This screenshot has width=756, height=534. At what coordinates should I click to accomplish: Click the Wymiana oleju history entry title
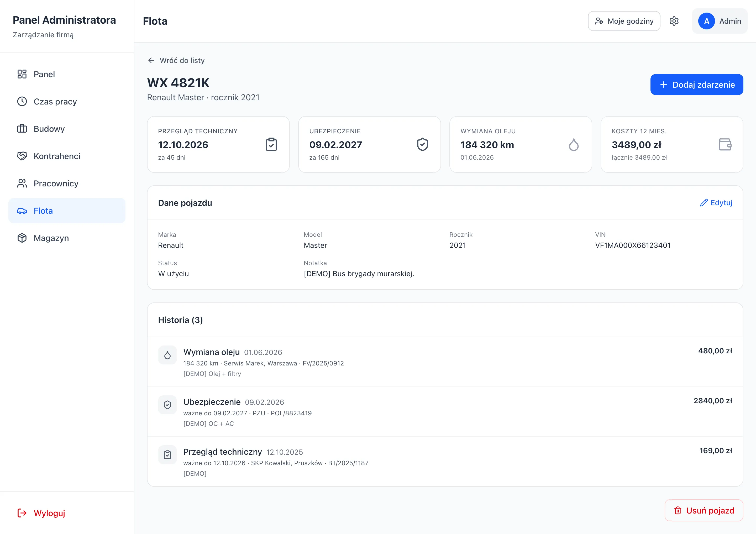click(211, 352)
